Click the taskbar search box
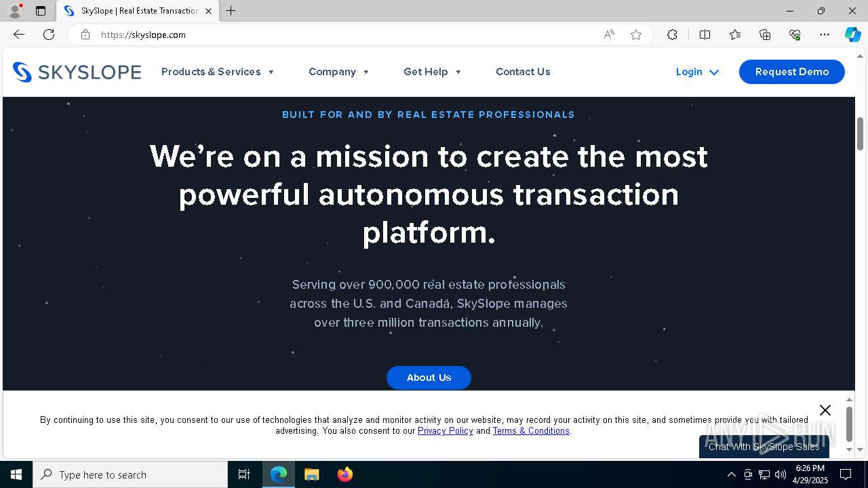The width and height of the screenshot is (868, 488). tap(130, 474)
